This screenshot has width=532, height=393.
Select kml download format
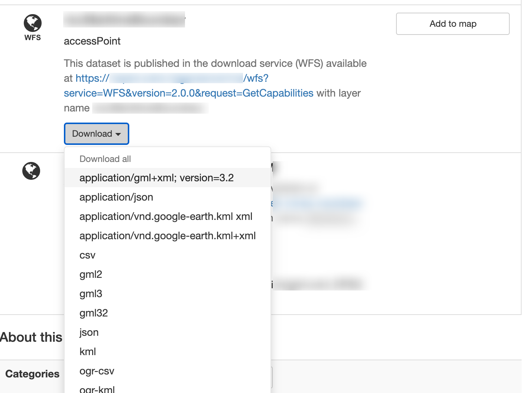pyautogui.click(x=168, y=351)
